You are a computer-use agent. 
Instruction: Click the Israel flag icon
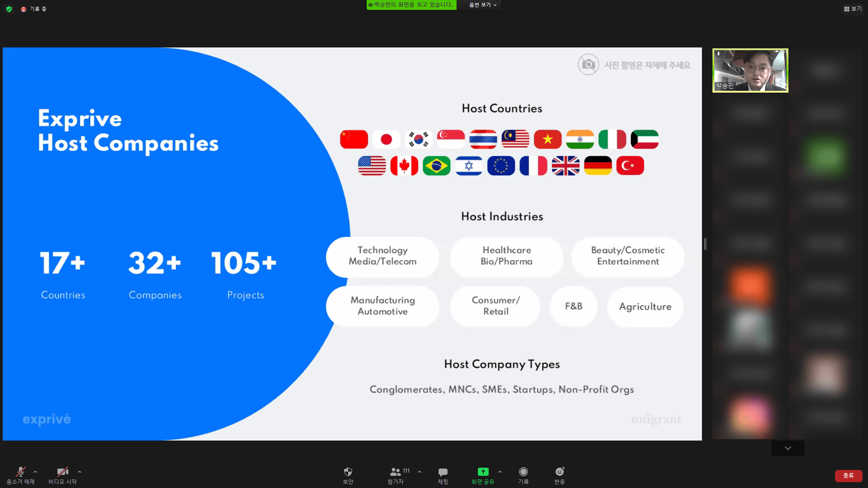tap(469, 165)
